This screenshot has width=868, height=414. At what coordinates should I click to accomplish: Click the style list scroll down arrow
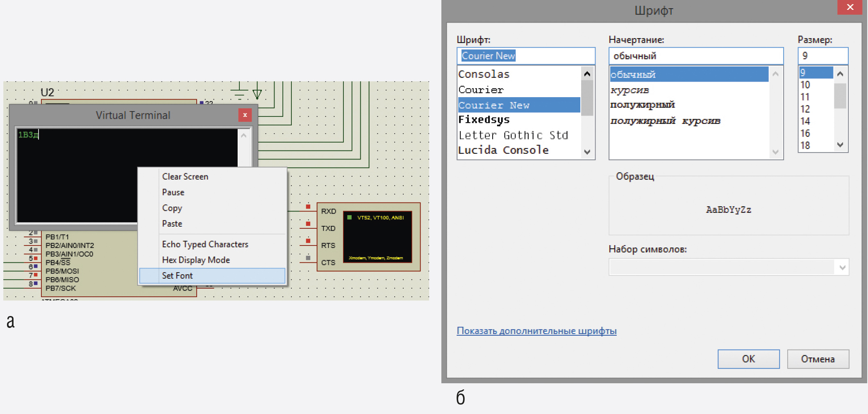pyautogui.click(x=775, y=152)
